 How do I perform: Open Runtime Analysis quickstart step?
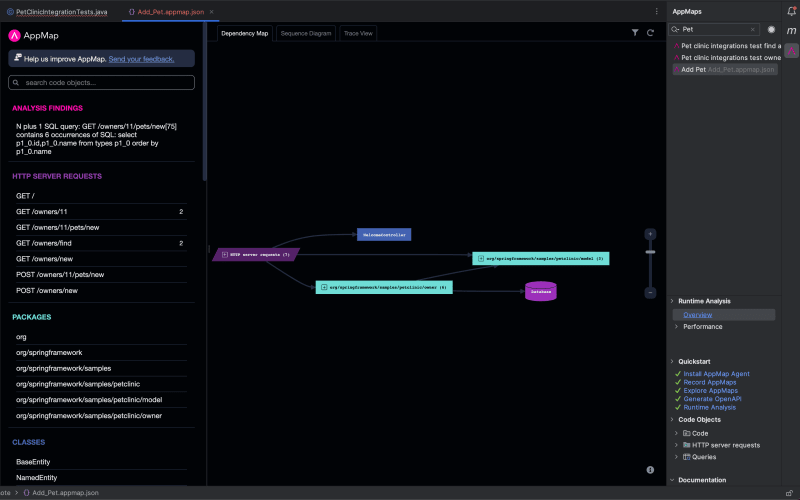click(x=709, y=407)
